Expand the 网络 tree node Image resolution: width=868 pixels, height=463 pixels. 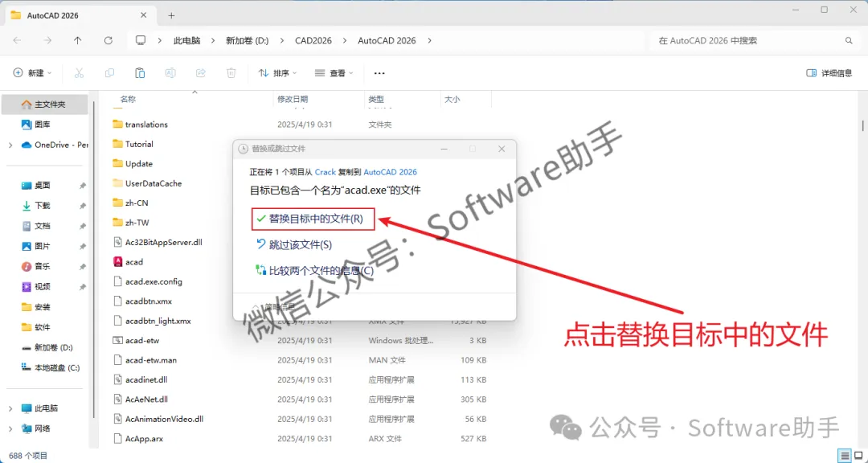pyautogui.click(x=10, y=428)
